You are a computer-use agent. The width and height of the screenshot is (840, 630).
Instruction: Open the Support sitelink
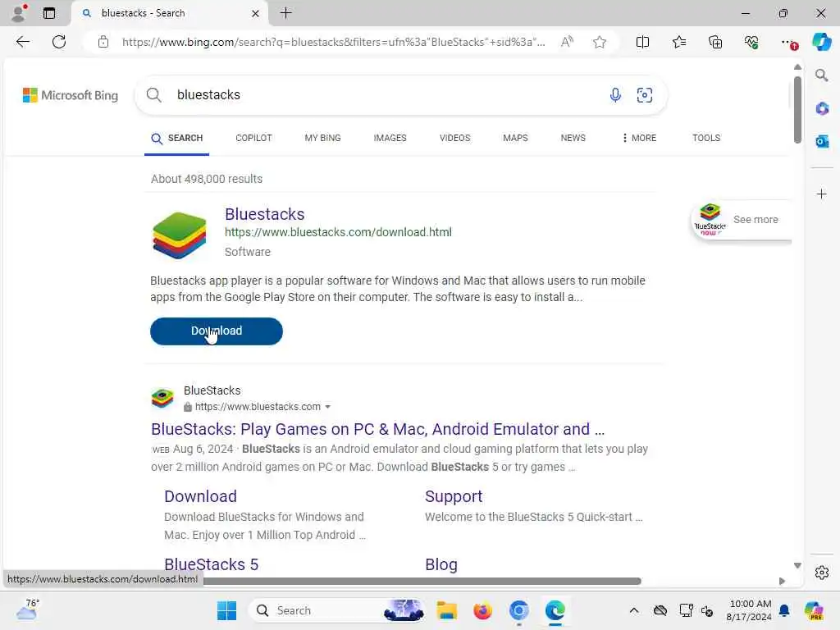pyautogui.click(x=454, y=496)
